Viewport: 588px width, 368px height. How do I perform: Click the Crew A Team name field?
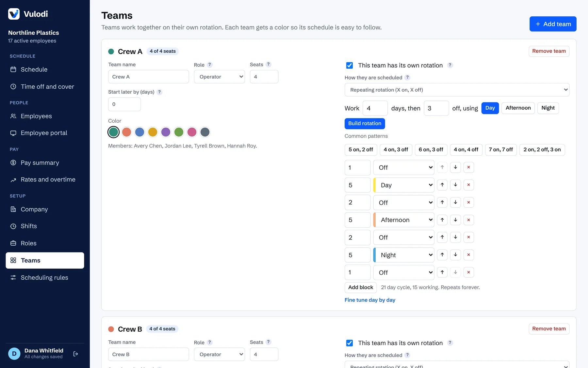point(148,77)
